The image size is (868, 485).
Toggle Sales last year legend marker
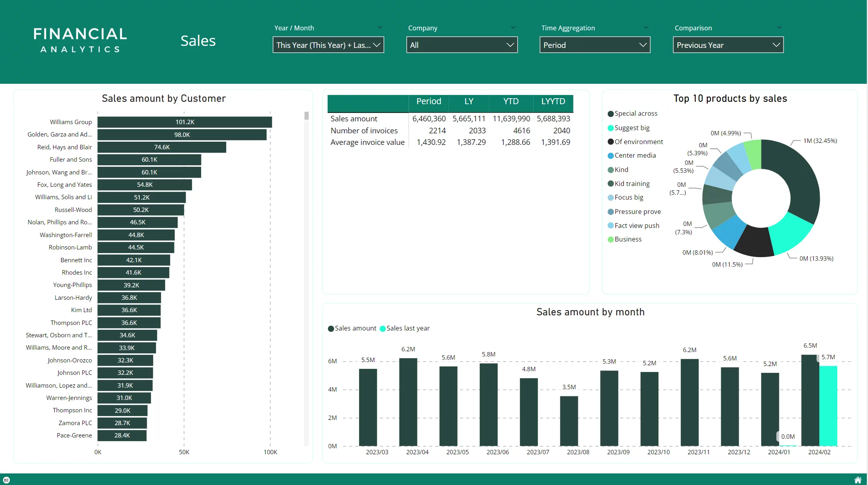383,329
